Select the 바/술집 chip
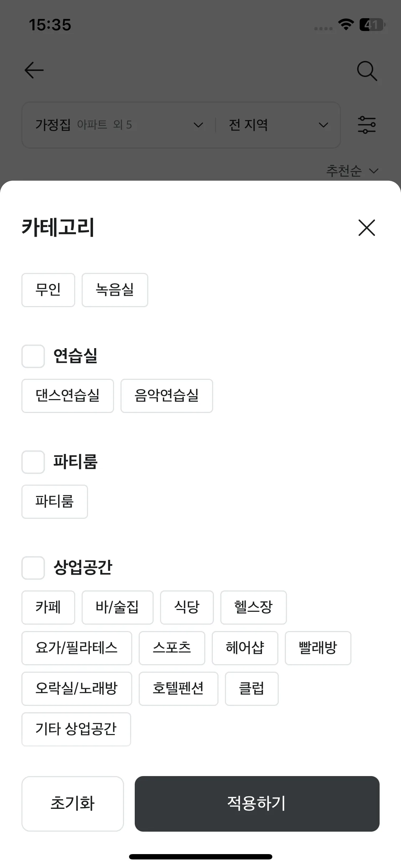The width and height of the screenshot is (401, 868). pyautogui.click(x=118, y=608)
